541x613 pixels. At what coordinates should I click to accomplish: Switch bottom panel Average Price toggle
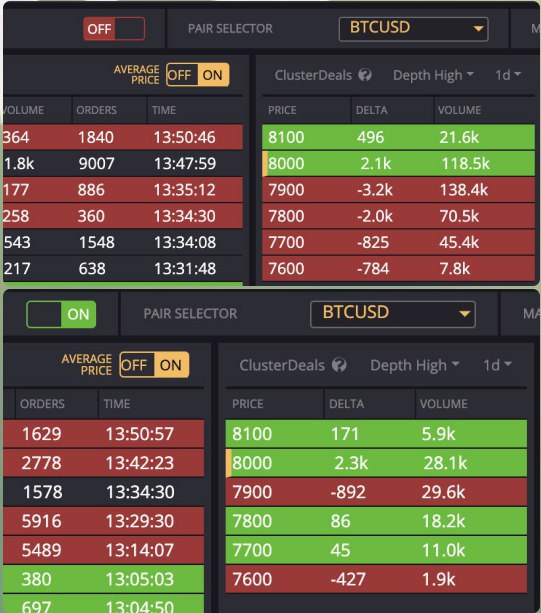point(154,365)
